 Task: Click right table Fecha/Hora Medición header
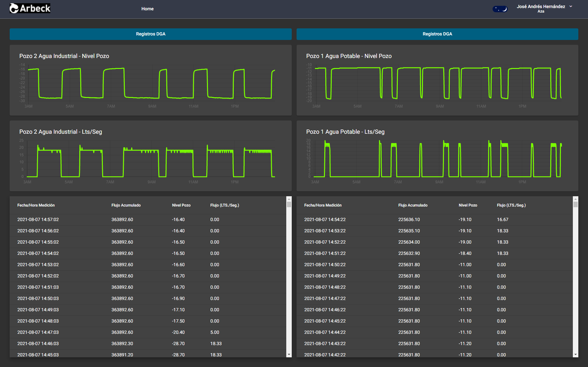[x=323, y=205]
